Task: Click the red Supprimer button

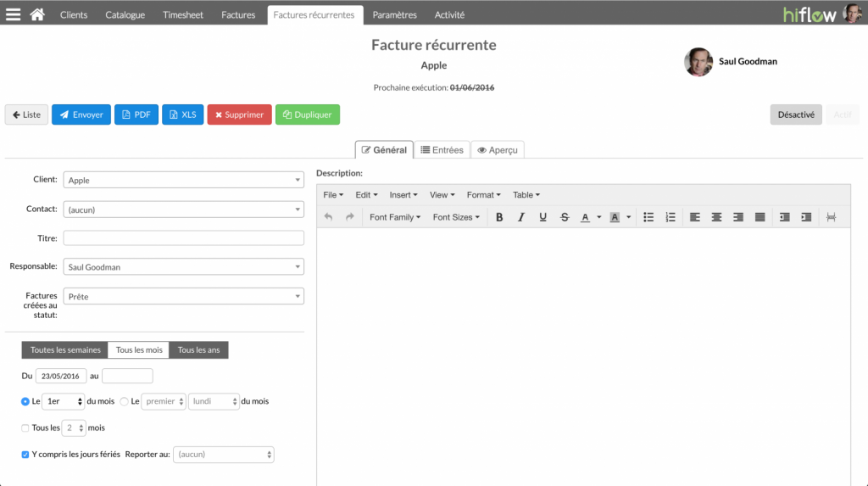Action: coord(239,115)
